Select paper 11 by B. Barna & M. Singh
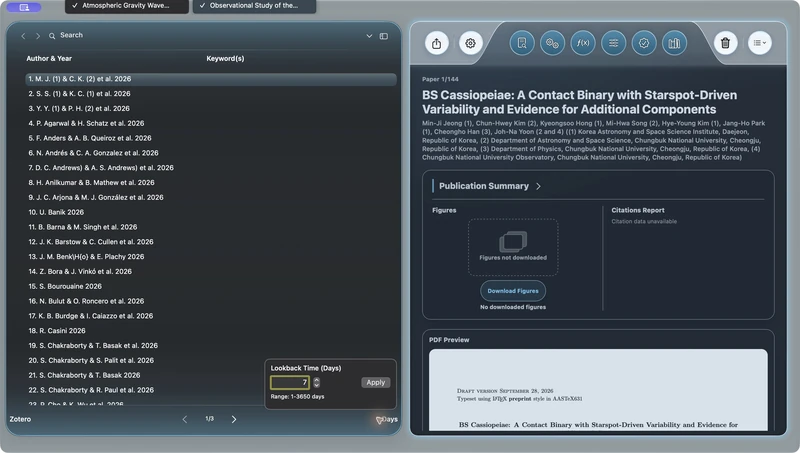 pyautogui.click(x=211, y=227)
